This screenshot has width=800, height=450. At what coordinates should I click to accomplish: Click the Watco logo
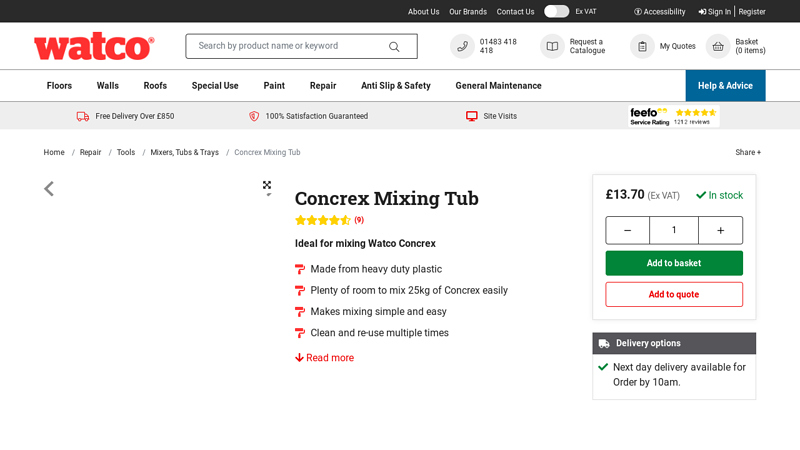(x=94, y=46)
